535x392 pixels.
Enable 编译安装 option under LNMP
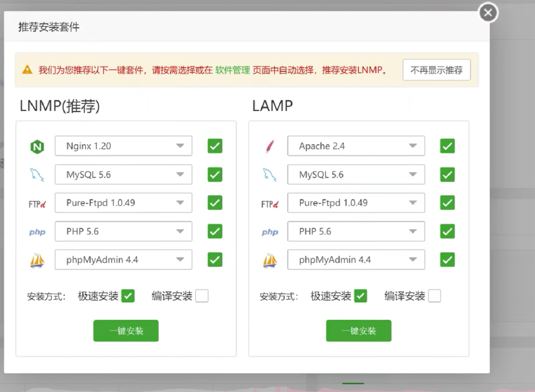coord(202,296)
